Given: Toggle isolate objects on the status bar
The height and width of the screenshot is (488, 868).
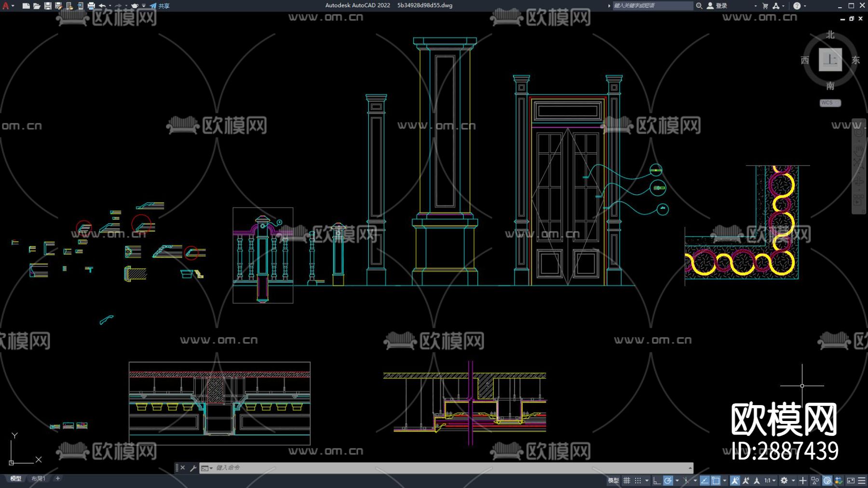Looking at the screenshot, I should (x=815, y=480).
